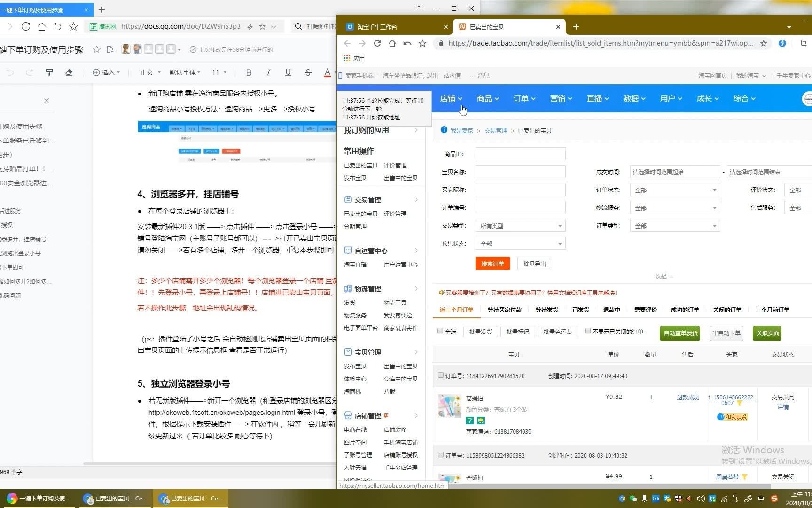Toggle bold formatting in document
The width and height of the screenshot is (812, 508).
249,72
